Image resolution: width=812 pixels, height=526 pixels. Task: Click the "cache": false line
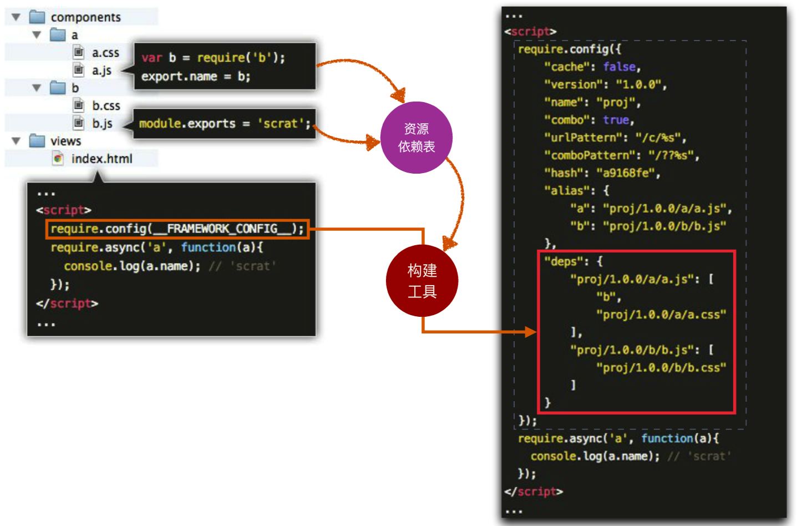(x=592, y=67)
